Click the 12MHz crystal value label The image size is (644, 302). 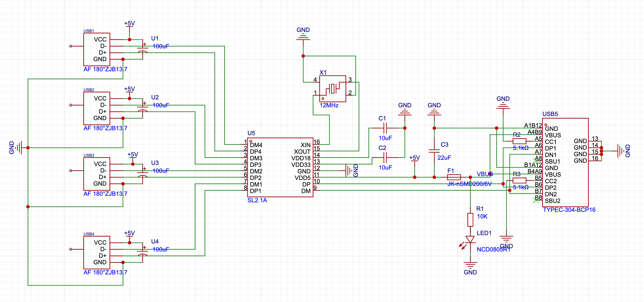click(x=329, y=105)
